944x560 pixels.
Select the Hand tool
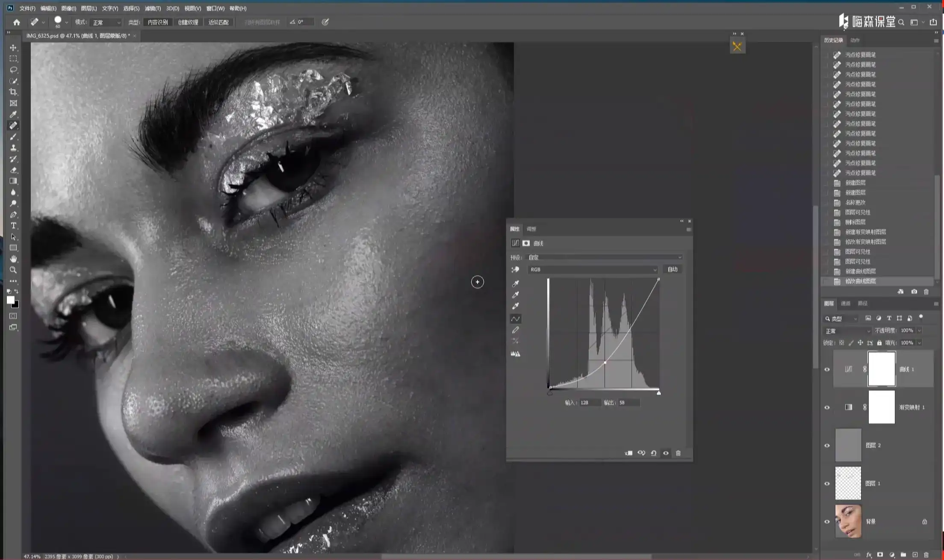click(13, 259)
